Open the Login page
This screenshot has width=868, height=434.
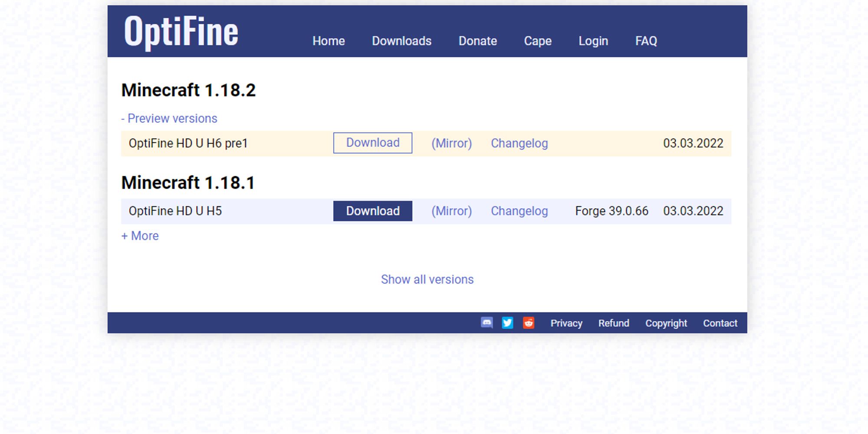click(593, 41)
